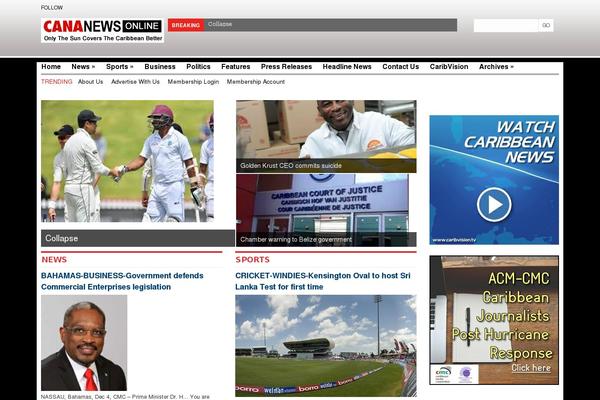Click the FOLLOW label at top

[x=52, y=8]
